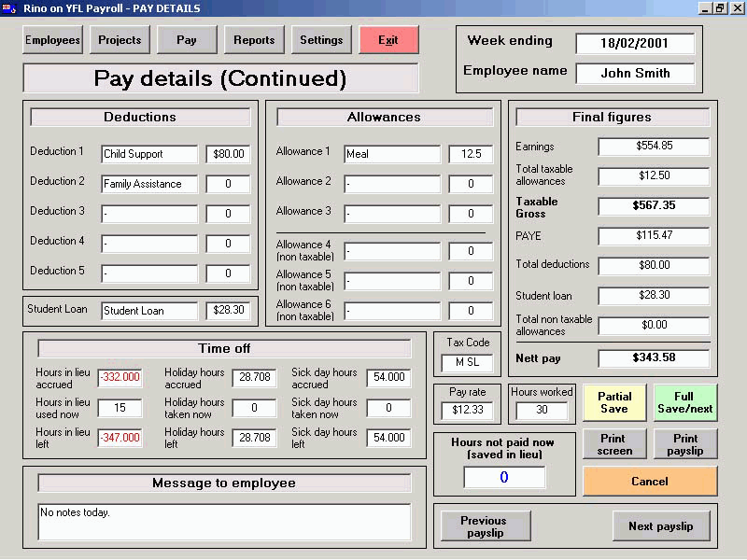The image size is (747, 560).
Task: Click the green Full Save/next button
Action: click(684, 402)
